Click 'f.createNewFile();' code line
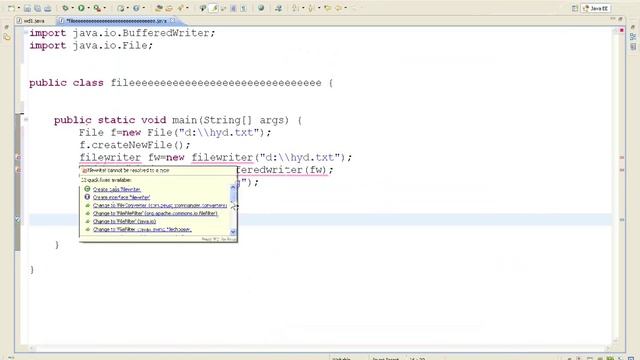The width and height of the screenshot is (640, 360). coord(135,145)
